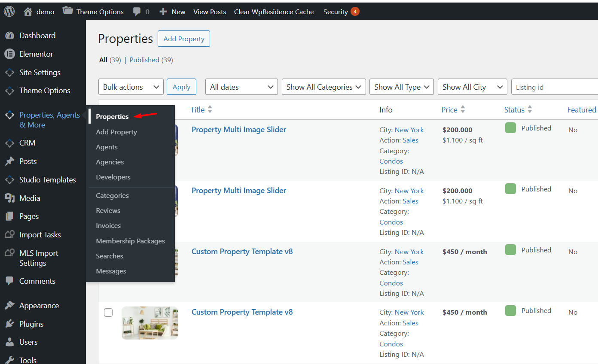
Task: Click the Published (39) filter link
Action: [x=144, y=60]
